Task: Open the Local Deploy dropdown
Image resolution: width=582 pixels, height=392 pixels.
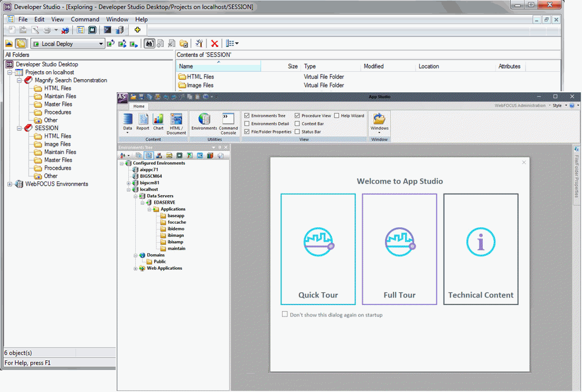Action: point(100,44)
